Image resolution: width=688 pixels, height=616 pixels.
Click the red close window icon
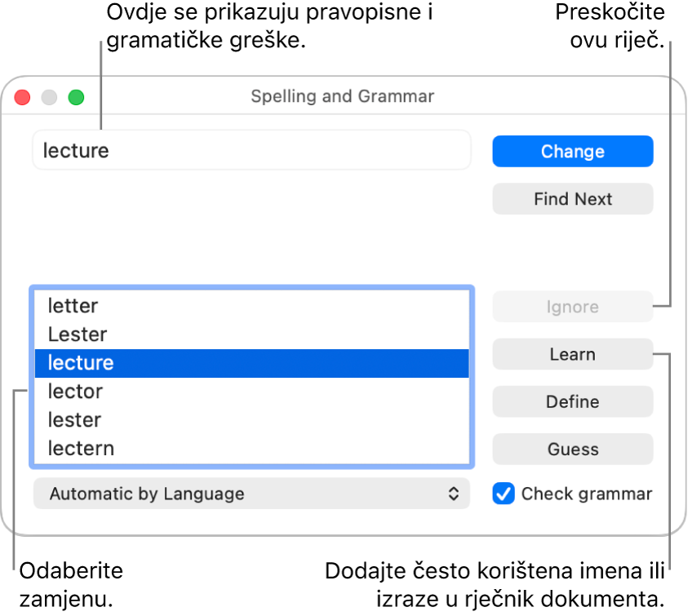pos(22,96)
